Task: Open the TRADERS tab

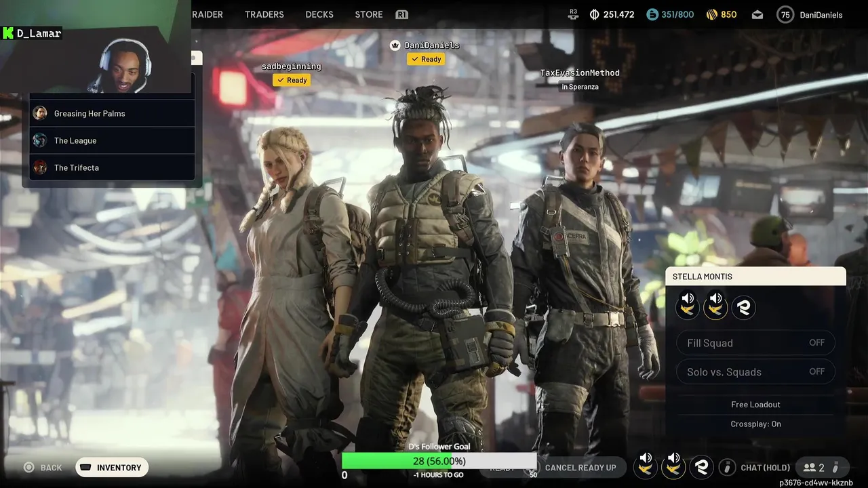Action: pos(264,14)
